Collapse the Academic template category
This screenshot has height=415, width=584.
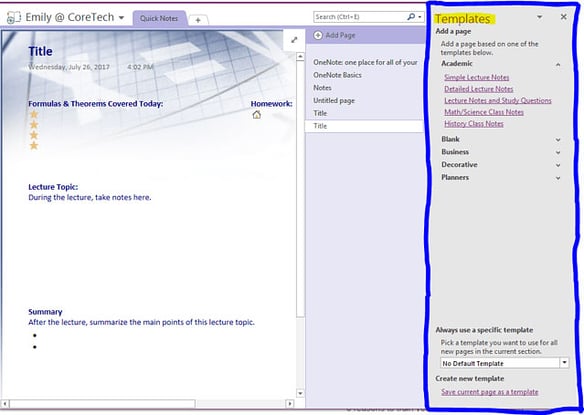[558, 64]
